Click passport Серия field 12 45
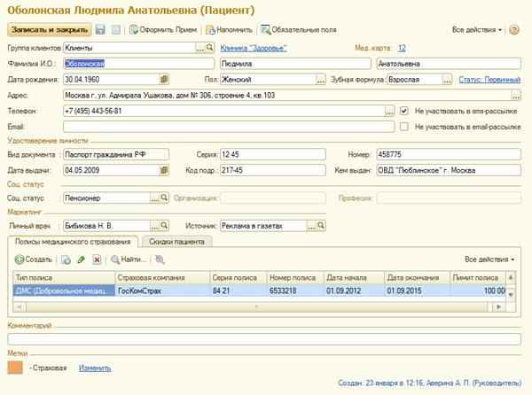Image resolution: width=532 pixels, height=395 pixels. coord(273,154)
